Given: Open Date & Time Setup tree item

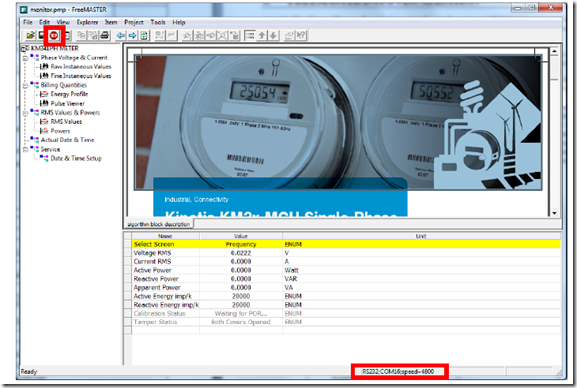Looking at the screenshot, I should [x=76, y=158].
